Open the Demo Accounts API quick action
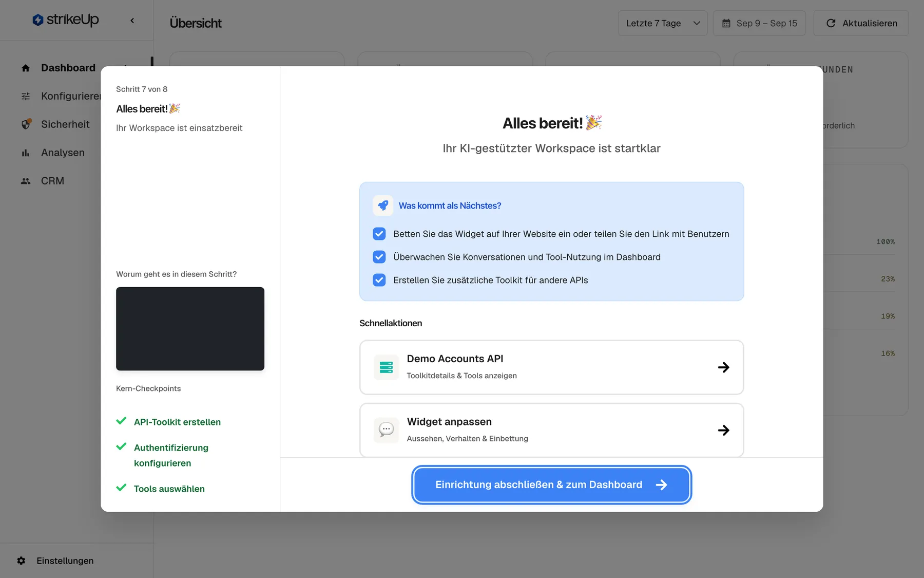This screenshot has width=924, height=578. [551, 367]
